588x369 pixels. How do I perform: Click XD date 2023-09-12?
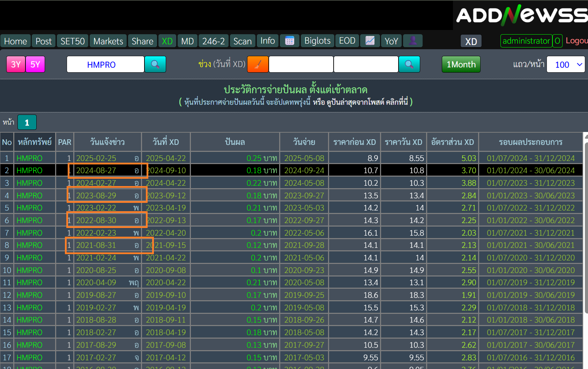coord(166,195)
